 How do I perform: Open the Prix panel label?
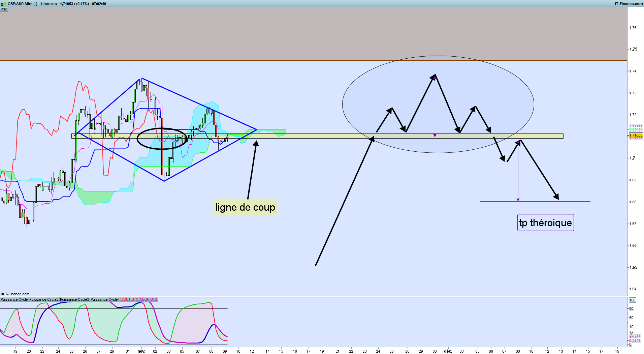[x=4, y=9]
